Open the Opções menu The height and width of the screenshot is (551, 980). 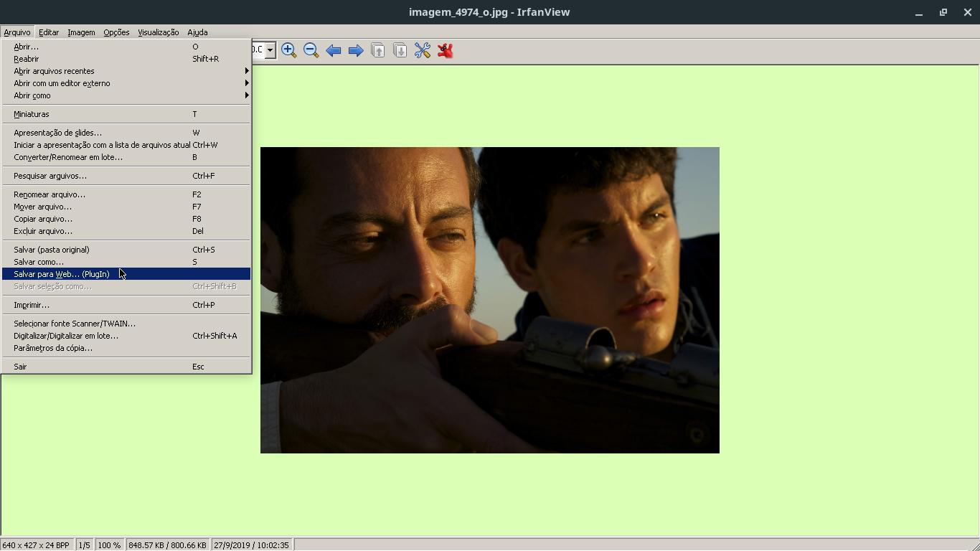pyautogui.click(x=116, y=32)
